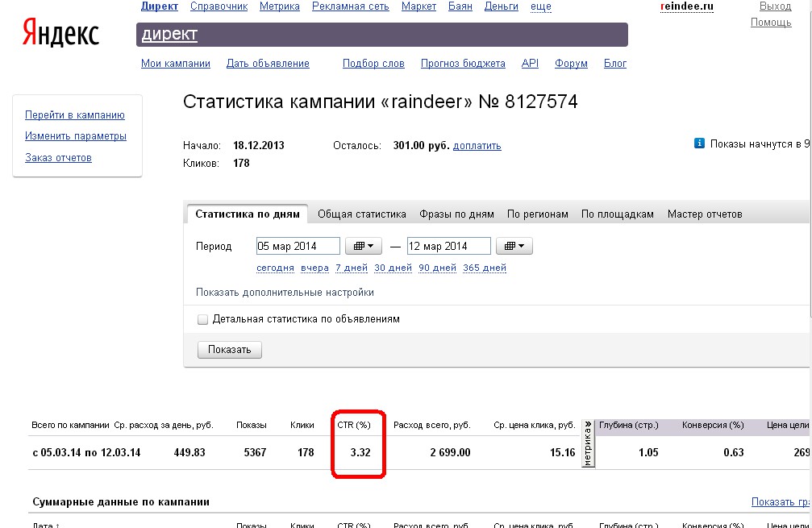Screen dimensions: 812x528
Task: Open the start date calendar picker
Action: [364, 246]
